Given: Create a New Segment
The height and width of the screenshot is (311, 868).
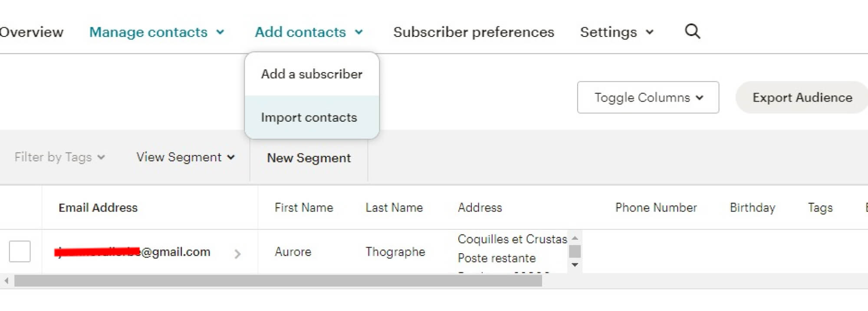Looking at the screenshot, I should click(308, 158).
